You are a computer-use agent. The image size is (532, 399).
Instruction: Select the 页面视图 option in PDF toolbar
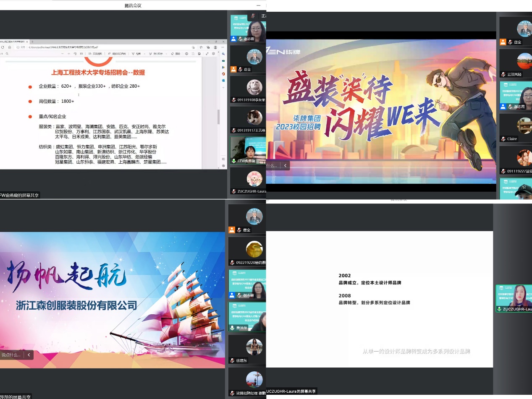(95, 54)
